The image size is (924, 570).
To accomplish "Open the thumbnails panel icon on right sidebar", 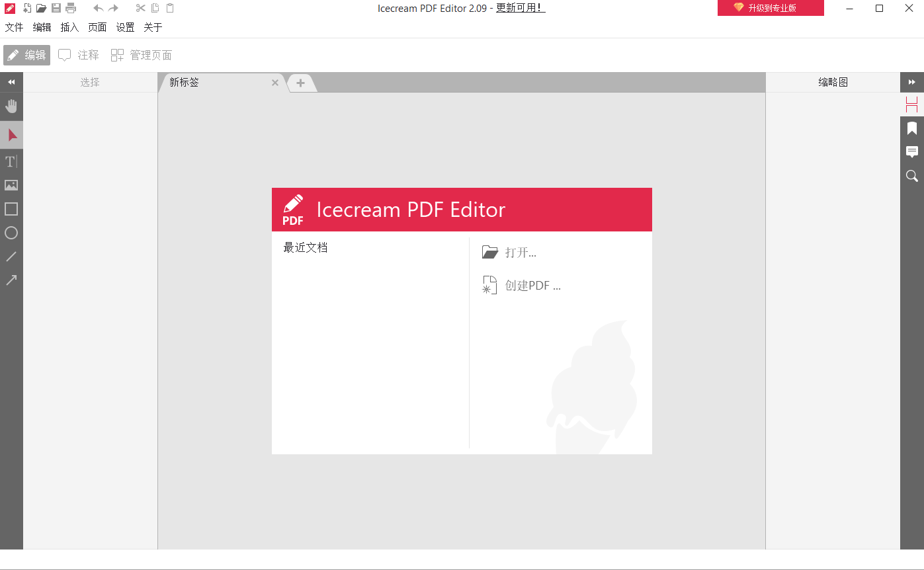I will (912, 104).
